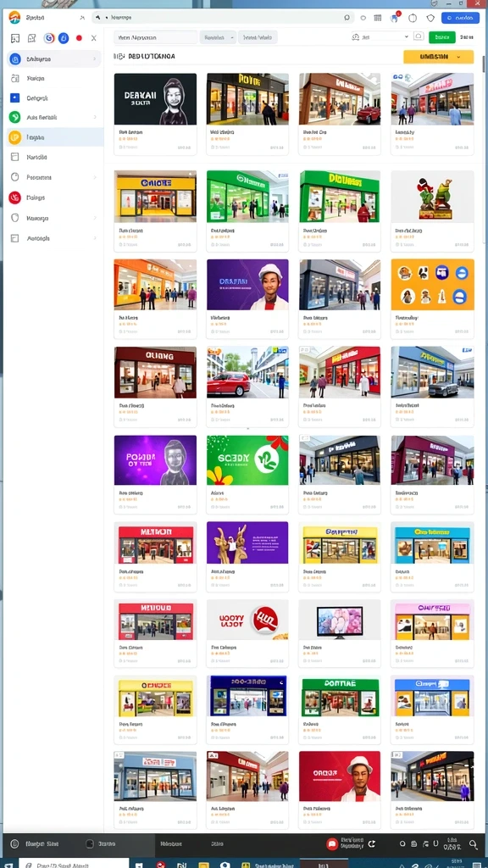
Task: Click the red dot icon in toolbar row
Action: (79, 38)
